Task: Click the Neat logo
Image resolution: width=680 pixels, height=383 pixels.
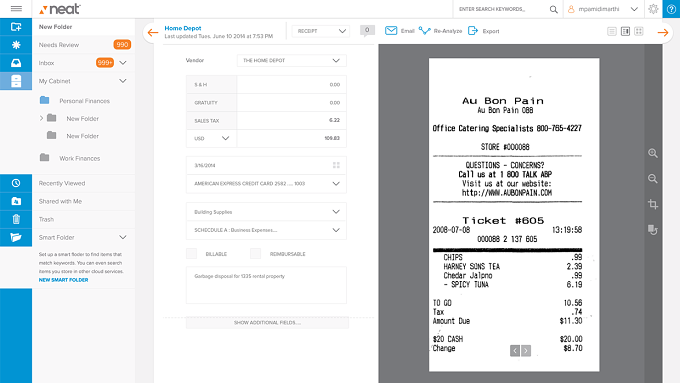Action: point(60,9)
